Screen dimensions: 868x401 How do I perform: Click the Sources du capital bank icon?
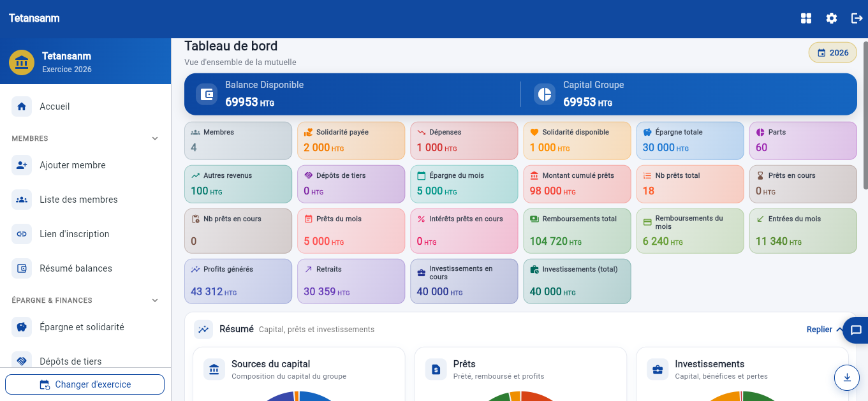pyautogui.click(x=214, y=369)
